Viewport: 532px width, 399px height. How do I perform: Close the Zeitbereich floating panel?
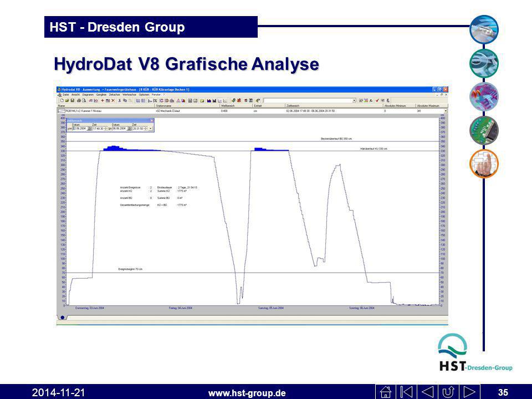pos(152,120)
